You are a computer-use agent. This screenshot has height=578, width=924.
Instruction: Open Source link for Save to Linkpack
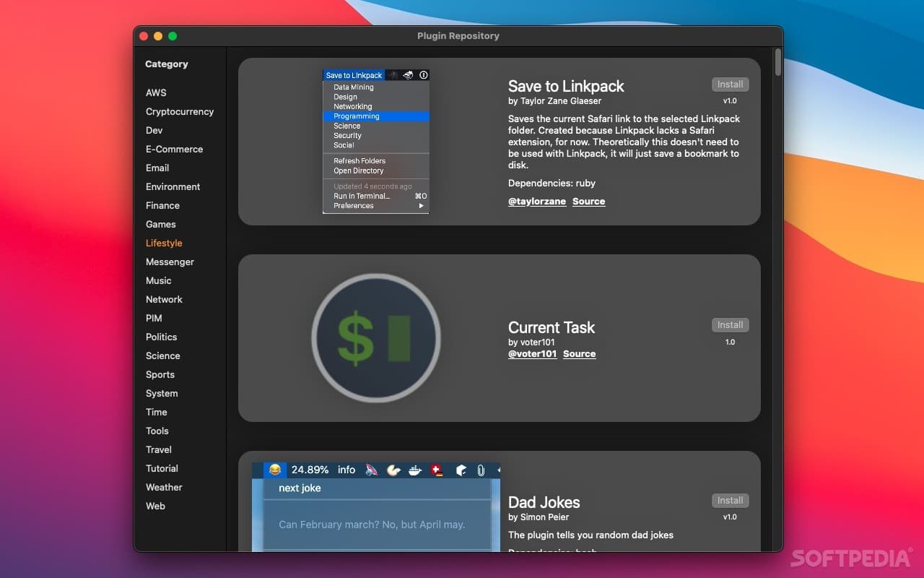click(589, 202)
